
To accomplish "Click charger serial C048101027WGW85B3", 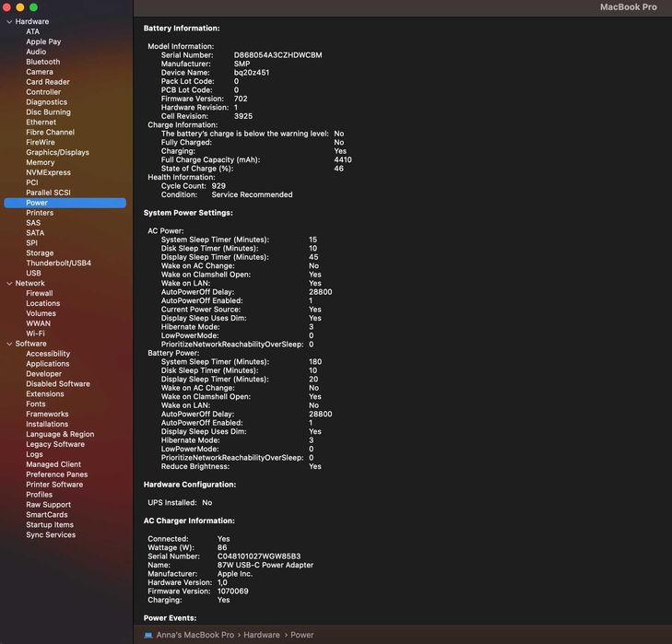I will point(259,556).
